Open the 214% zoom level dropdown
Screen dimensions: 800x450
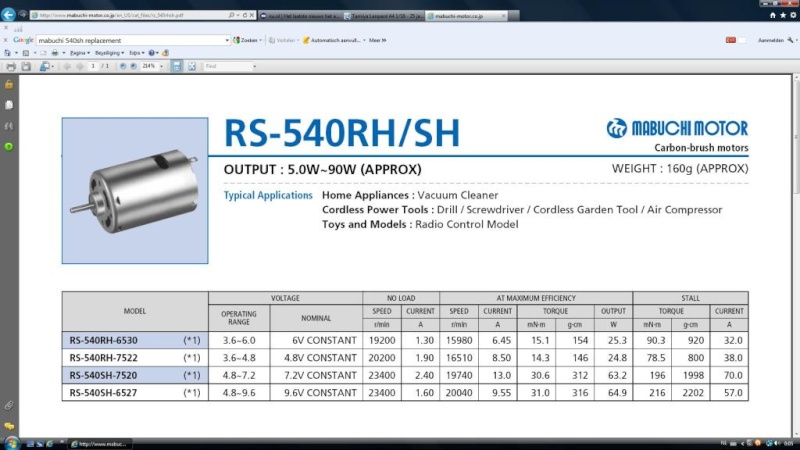coord(161,66)
